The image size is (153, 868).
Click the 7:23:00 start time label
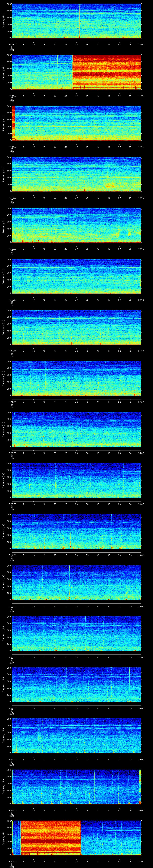point(12,504)
